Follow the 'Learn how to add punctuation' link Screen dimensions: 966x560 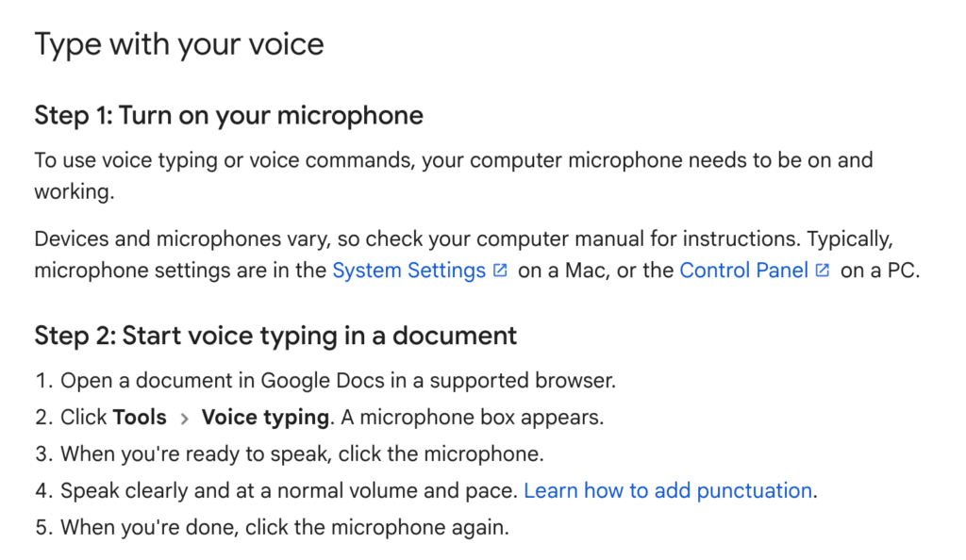pyautogui.click(x=667, y=490)
